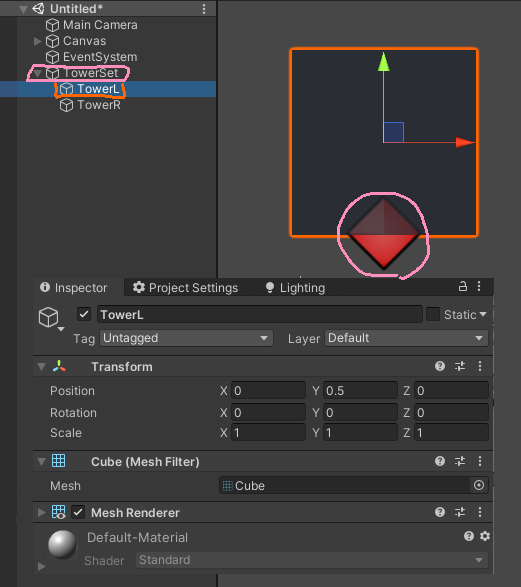Open the game object icon picker

(x=51, y=319)
